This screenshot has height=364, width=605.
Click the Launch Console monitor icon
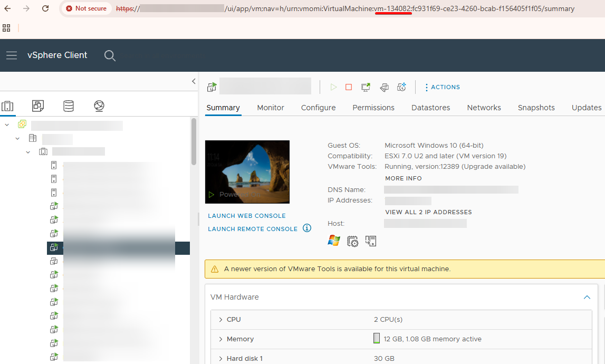(x=366, y=87)
